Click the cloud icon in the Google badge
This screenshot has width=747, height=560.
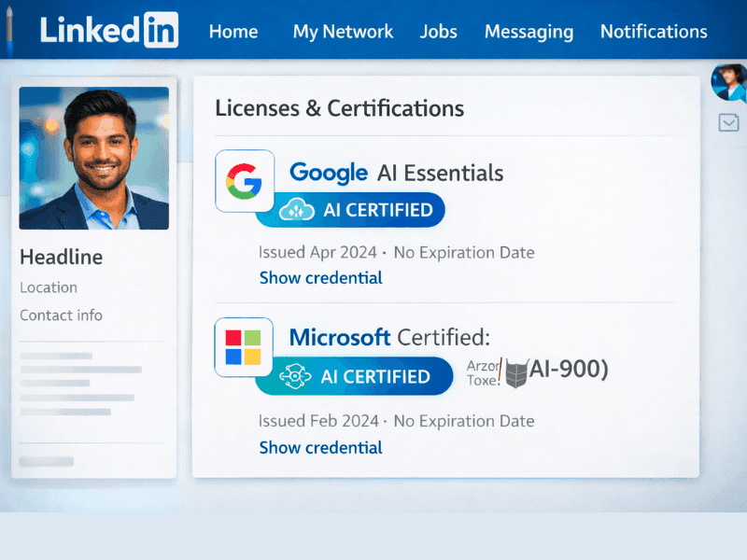pyautogui.click(x=296, y=209)
